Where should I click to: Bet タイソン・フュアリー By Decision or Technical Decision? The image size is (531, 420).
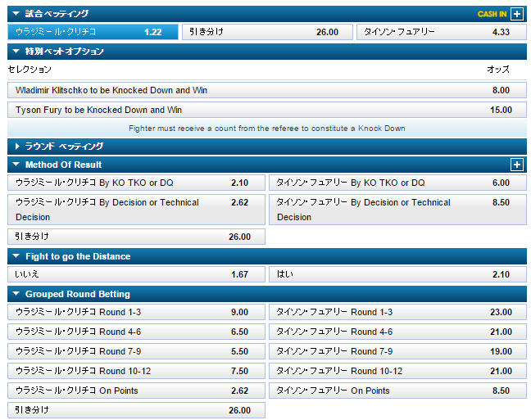(x=398, y=210)
